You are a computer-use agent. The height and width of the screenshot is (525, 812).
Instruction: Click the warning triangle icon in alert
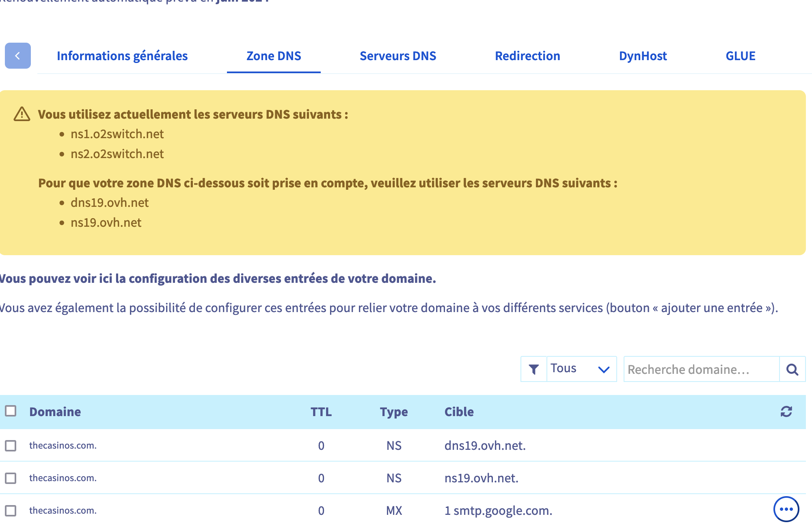[22, 114]
